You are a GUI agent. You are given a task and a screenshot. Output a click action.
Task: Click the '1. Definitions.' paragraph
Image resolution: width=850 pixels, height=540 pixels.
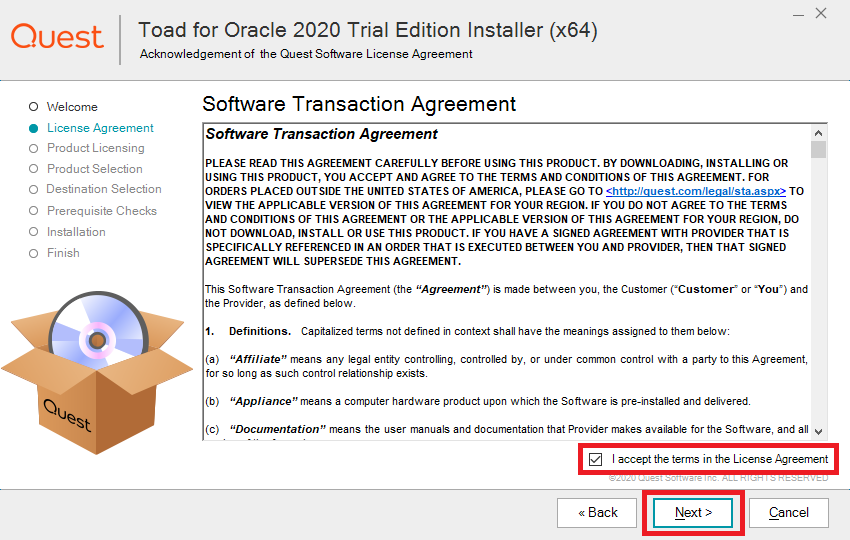pos(467,331)
